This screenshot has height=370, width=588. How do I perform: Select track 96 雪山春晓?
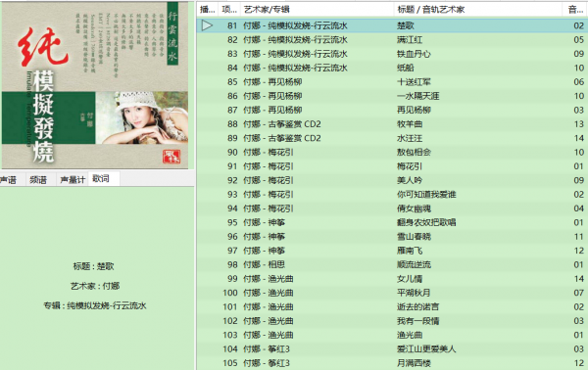[x=392, y=236]
